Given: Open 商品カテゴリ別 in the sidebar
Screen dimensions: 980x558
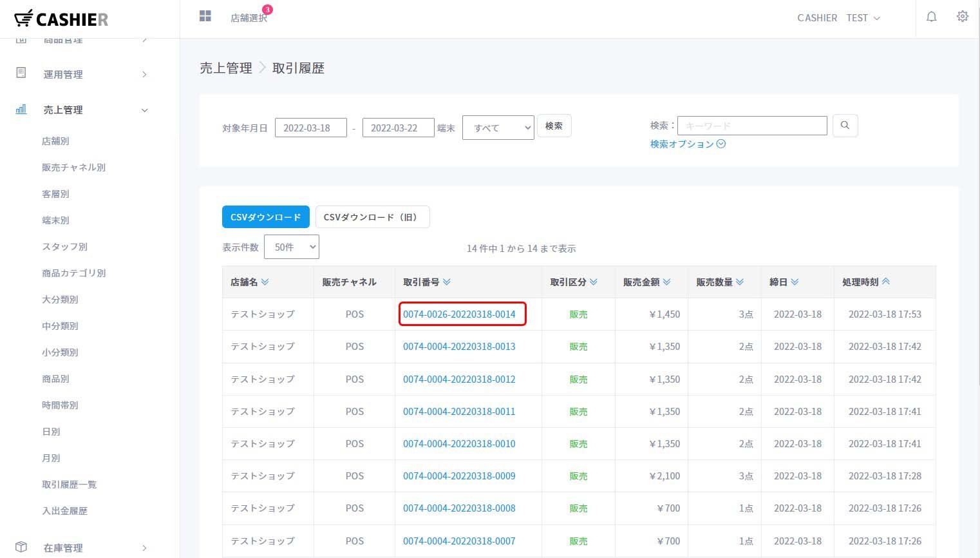Looking at the screenshot, I should click(73, 273).
